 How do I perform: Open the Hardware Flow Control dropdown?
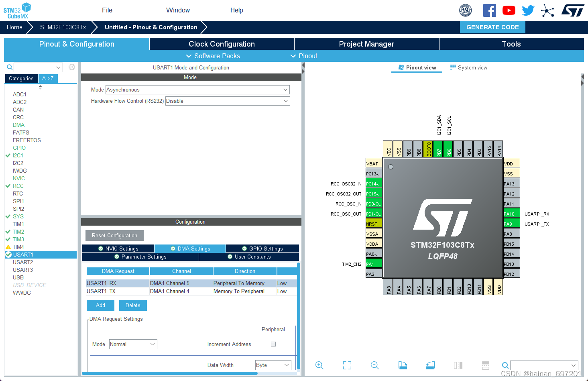tap(228, 101)
